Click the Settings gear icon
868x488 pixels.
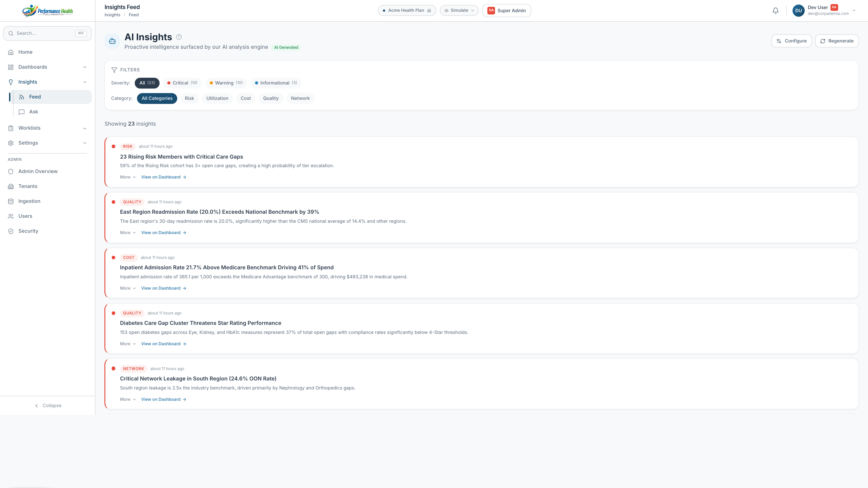[11, 143]
